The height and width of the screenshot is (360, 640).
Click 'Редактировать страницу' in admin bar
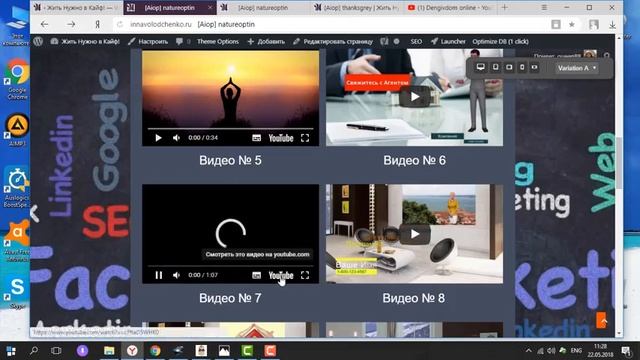[333, 41]
